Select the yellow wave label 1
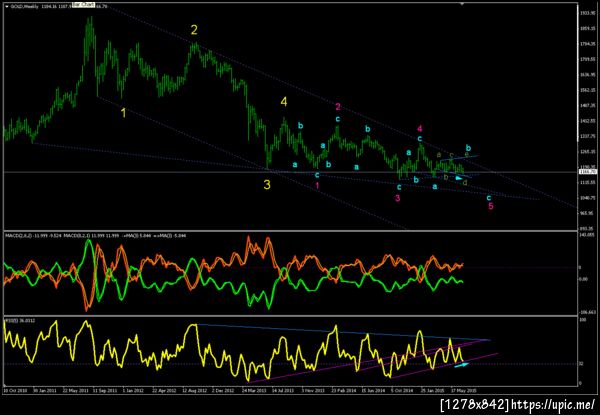Image resolution: width=600 pixels, height=415 pixels. point(123,113)
